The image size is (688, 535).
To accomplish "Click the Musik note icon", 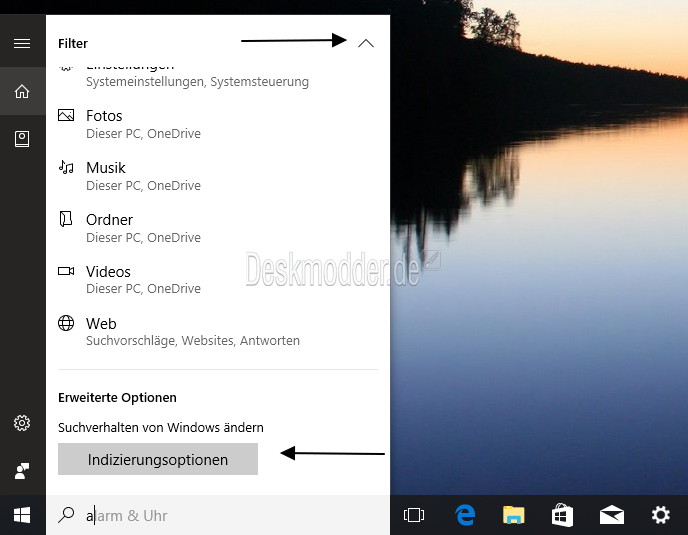I will [66, 167].
